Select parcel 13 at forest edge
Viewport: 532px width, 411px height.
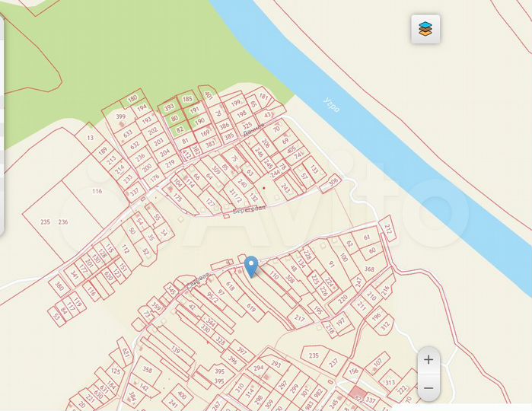91,138
